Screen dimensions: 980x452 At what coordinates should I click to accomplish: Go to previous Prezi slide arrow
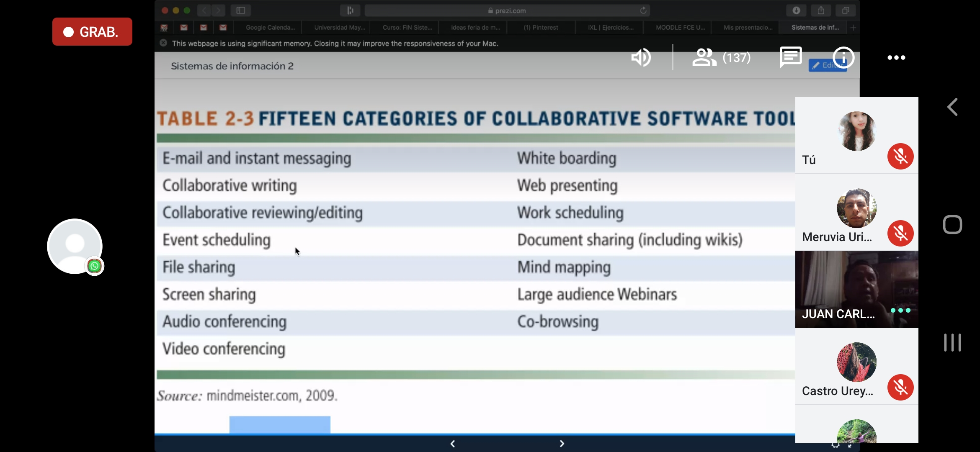(x=453, y=444)
